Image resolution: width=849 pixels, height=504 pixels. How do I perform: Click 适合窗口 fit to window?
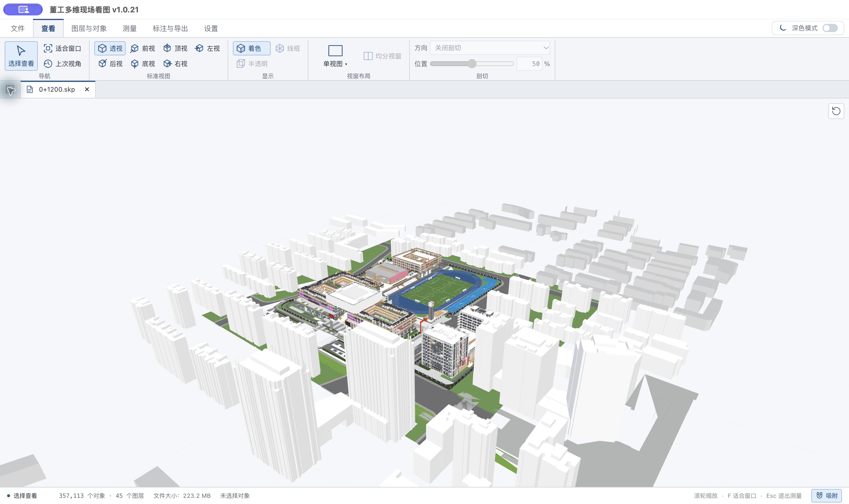(63, 48)
